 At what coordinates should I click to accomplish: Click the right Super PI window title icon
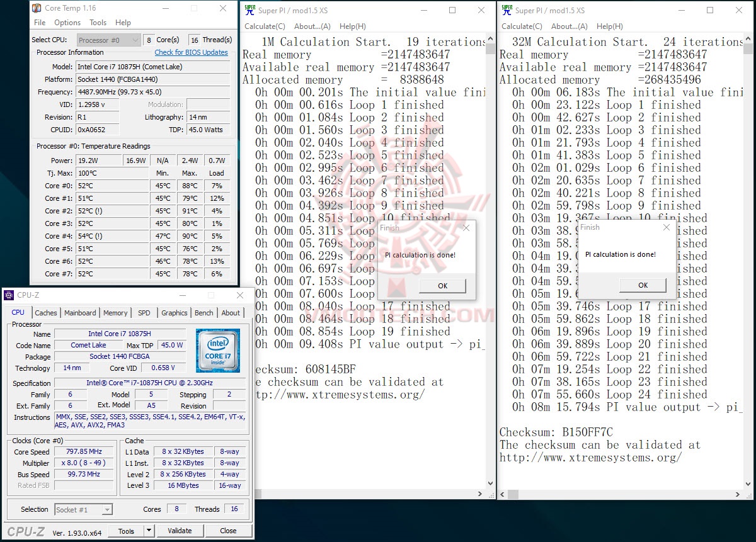507,10
